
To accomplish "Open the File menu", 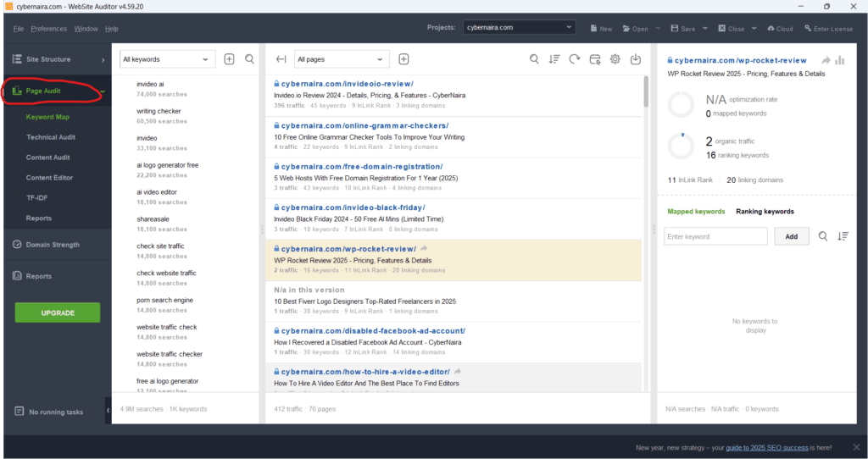I will (19, 29).
